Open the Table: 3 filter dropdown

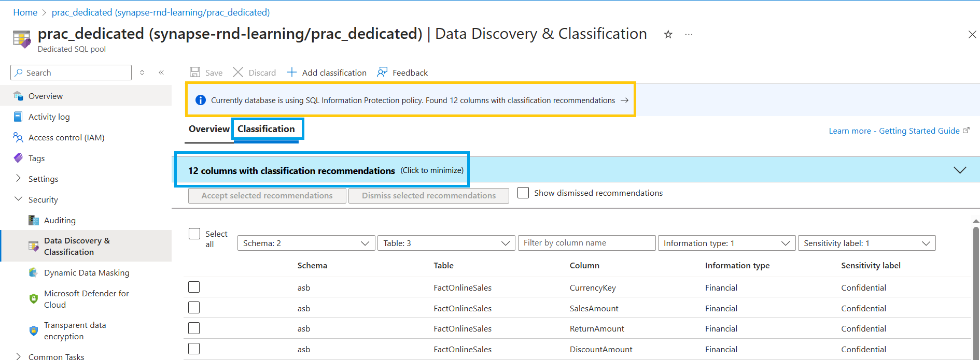click(446, 243)
